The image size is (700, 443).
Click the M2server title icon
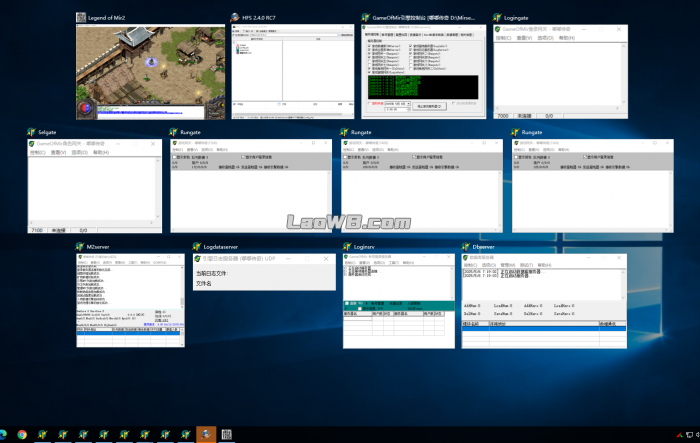[80, 246]
